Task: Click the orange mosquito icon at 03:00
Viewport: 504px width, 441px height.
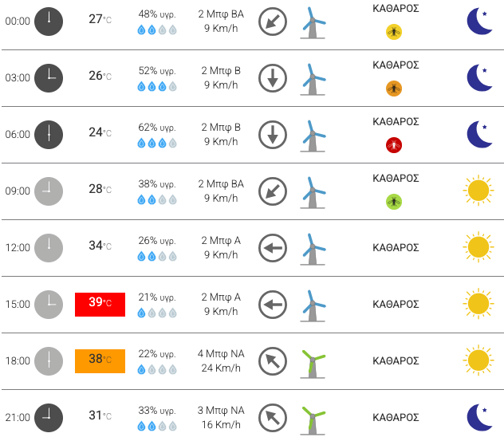Action: tap(394, 89)
